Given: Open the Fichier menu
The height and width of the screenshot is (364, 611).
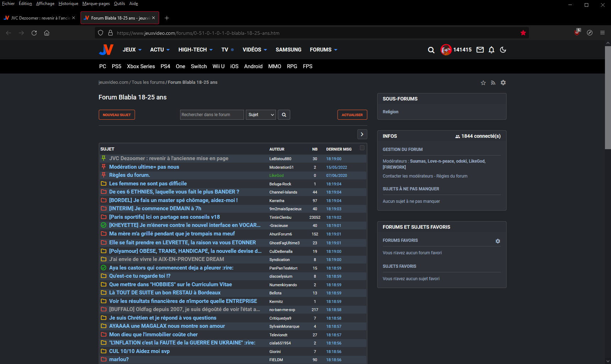Looking at the screenshot, I should [8, 4].
